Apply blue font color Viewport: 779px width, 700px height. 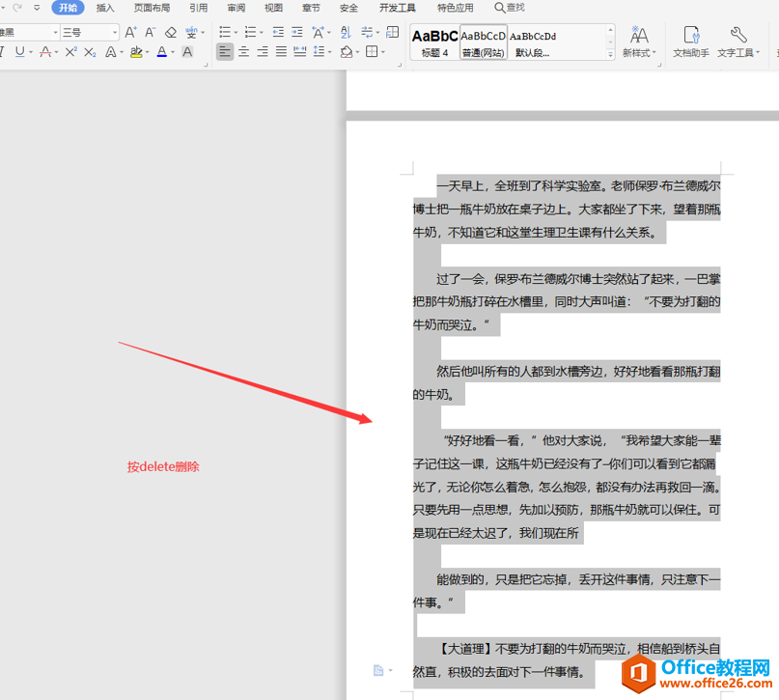click(162, 52)
